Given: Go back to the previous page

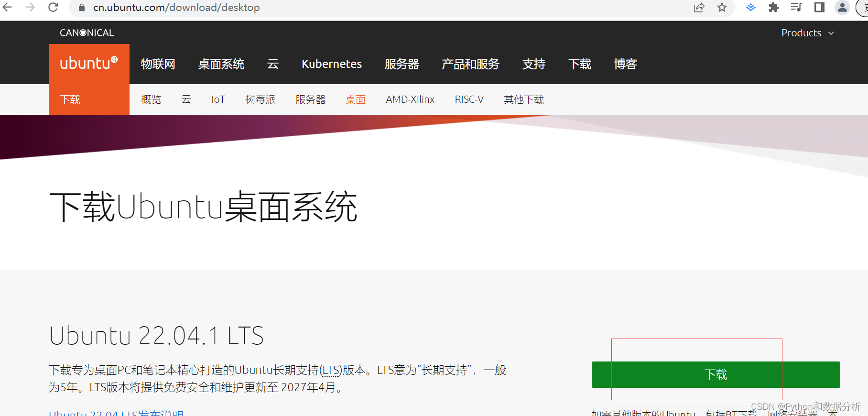Looking at the screenshot, I should coord(8,7).
